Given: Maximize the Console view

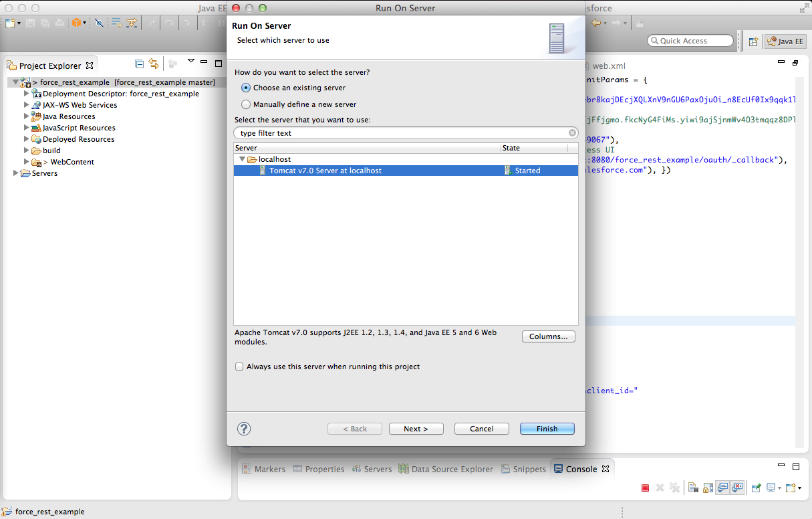Looking at the screenshot, I should [x=795, y=467].
